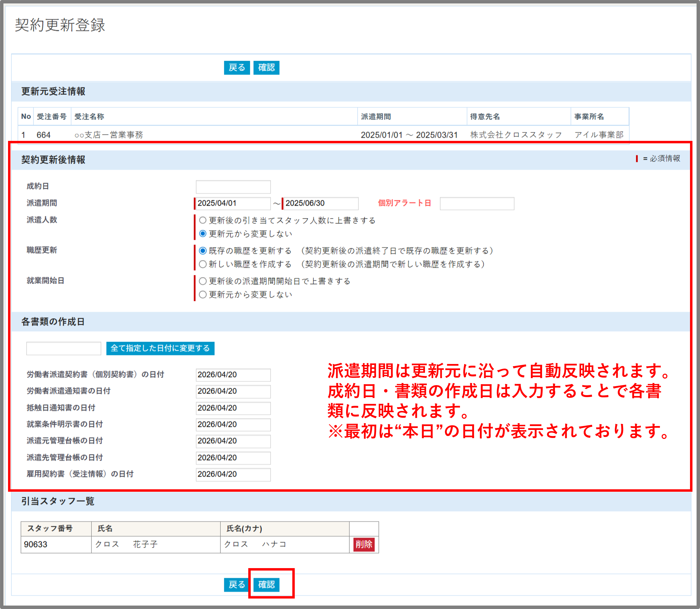Select 派遣人数 更新元から変更しない radio
The image size is (700, 609).
203,234
